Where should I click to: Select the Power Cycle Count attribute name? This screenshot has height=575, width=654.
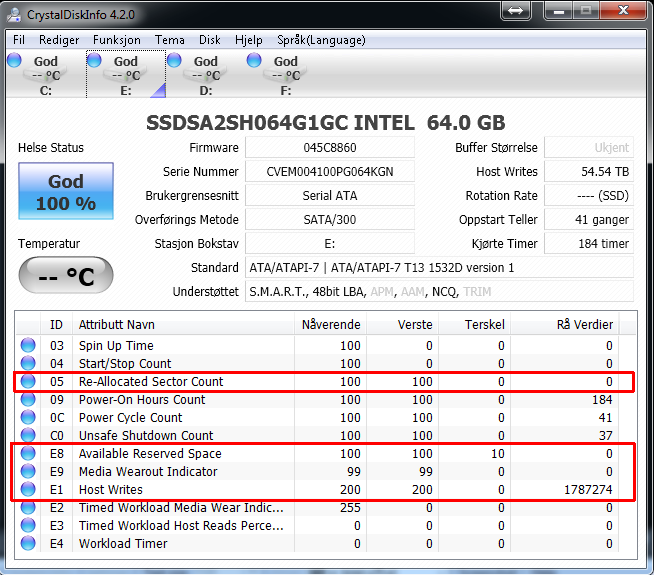pos(131,417)
